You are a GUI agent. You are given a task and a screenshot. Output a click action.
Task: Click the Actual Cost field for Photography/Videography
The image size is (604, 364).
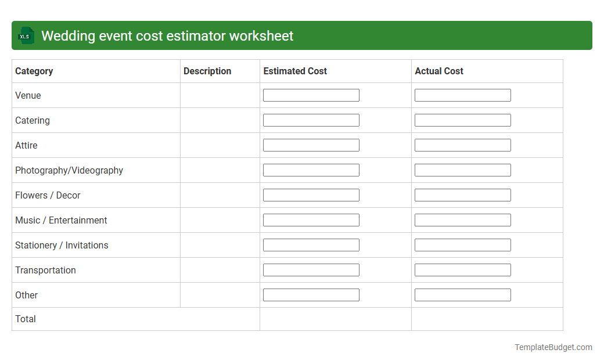[462, 170]
